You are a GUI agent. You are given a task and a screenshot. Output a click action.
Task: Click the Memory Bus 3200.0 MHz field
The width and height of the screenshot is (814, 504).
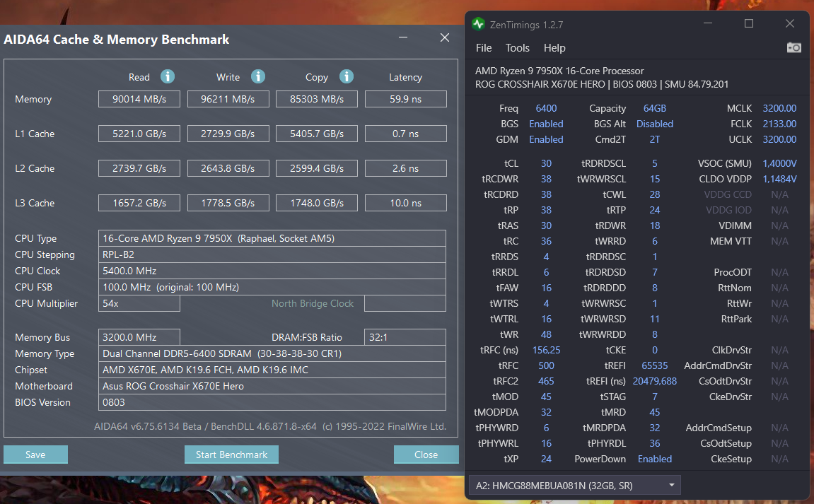[139, 337]
